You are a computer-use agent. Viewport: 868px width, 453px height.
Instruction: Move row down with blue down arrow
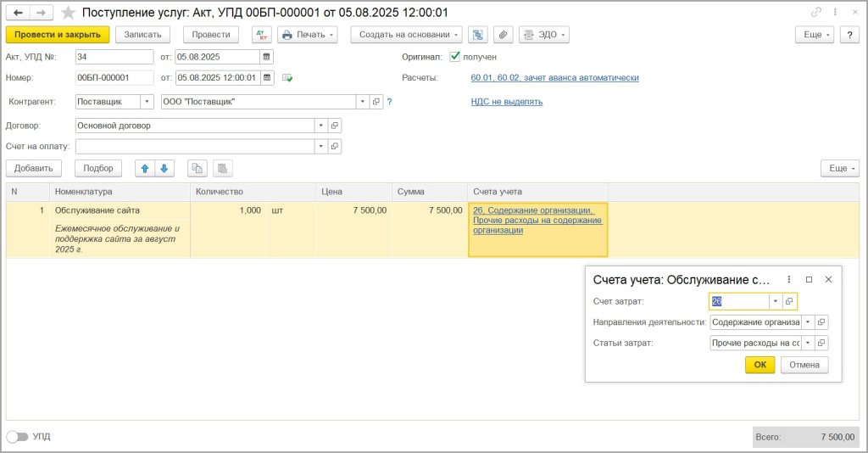coord(164,168)
